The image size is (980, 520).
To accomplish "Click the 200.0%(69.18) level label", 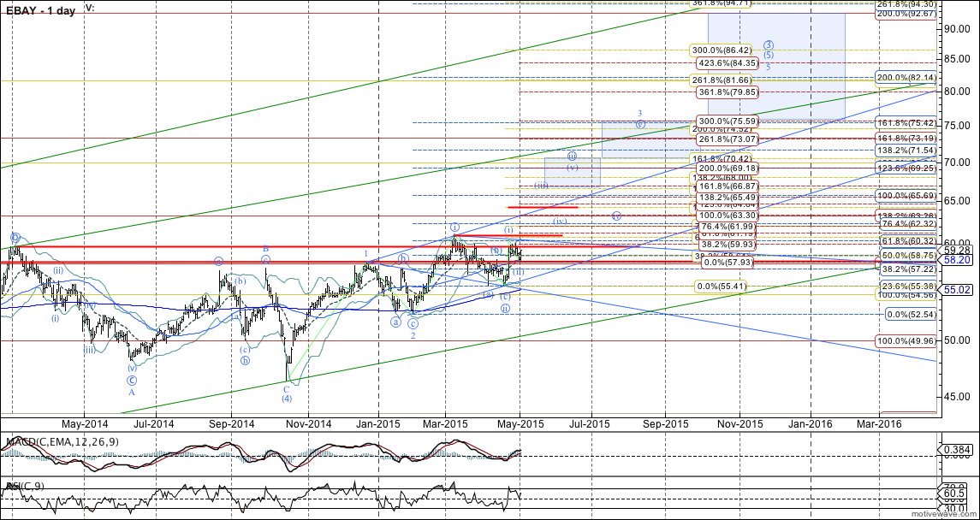I will coord(727,168).
